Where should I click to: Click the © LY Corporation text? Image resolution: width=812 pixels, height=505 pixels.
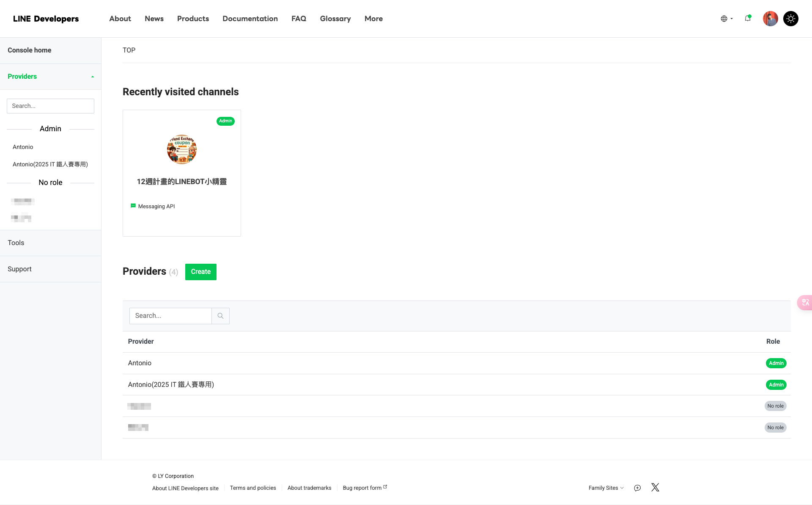[173, 476]
